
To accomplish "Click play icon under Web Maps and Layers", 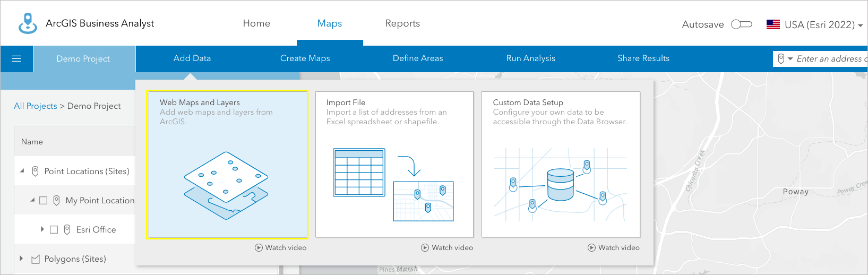I will (x=259, y=247).
